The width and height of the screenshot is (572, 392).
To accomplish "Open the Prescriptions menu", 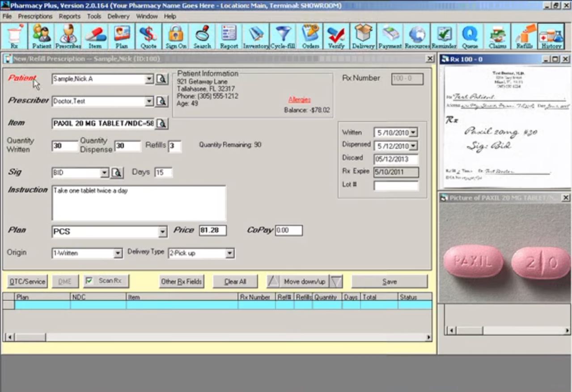I will point(35,16).
